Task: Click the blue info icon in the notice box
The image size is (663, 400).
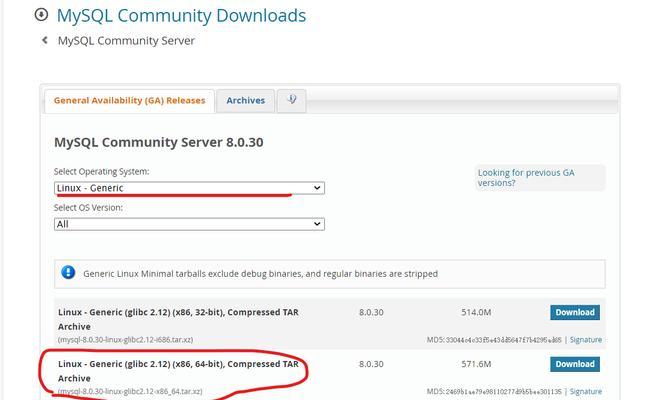Action: tap(68, 272)
